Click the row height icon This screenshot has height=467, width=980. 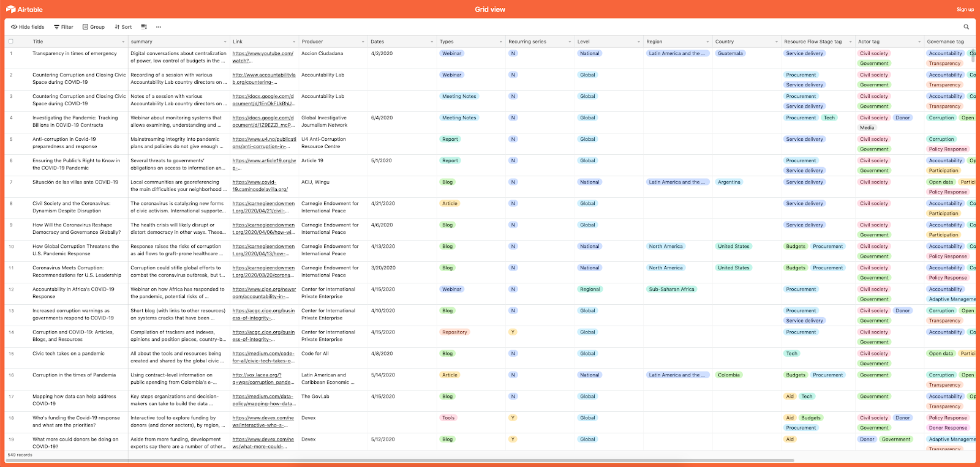(x=144, y=27)
